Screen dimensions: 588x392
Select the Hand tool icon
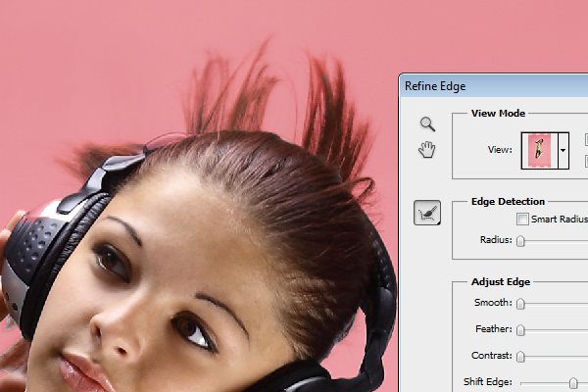427,149
